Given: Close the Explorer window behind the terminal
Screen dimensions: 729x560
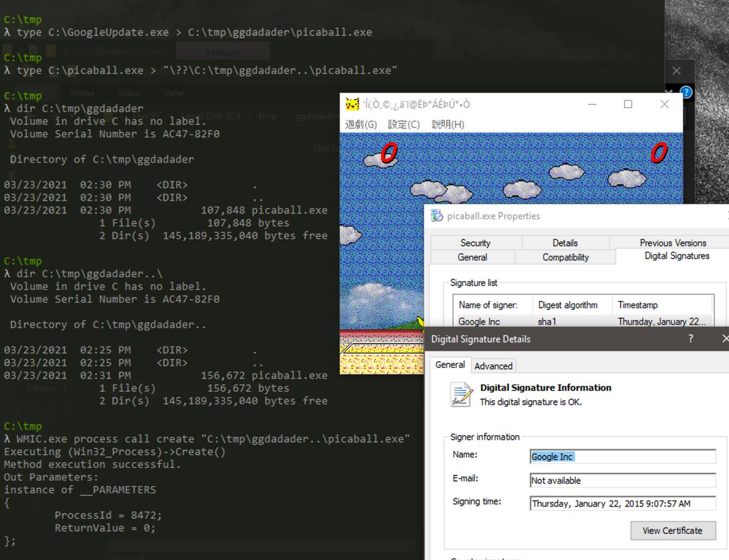Looking at the screenshot, I should click(x=677, y=71).
